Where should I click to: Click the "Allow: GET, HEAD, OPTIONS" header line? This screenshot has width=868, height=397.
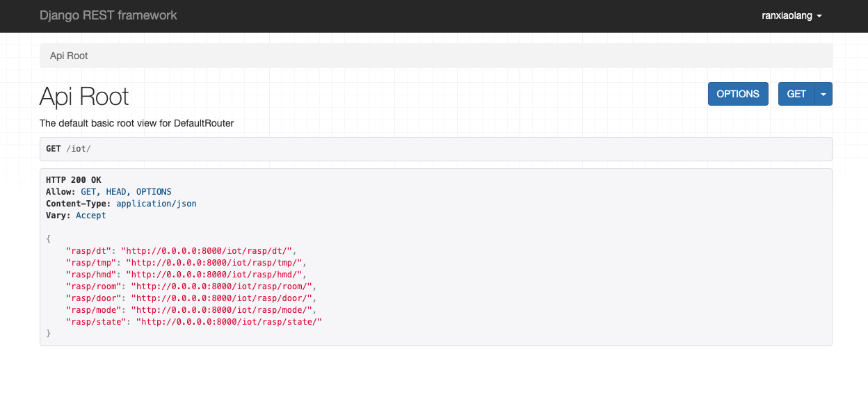point(108,192)
